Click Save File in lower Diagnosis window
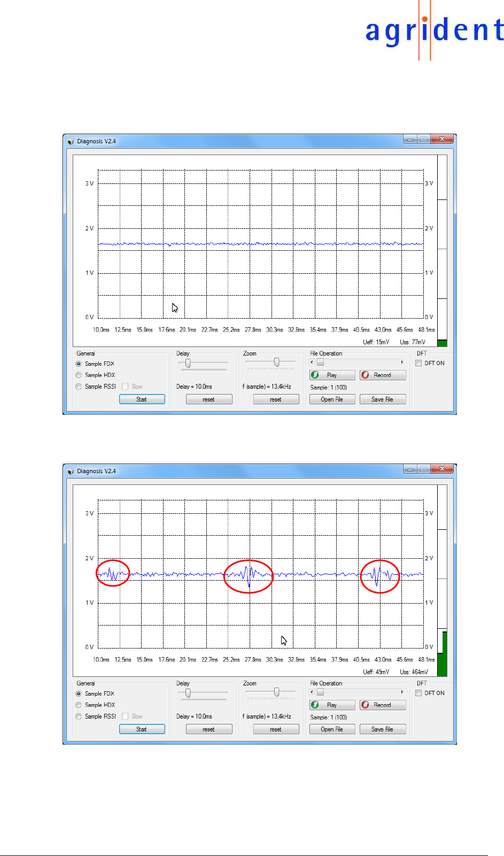This screenshot has height=856, width=504. tap(383, 729)
